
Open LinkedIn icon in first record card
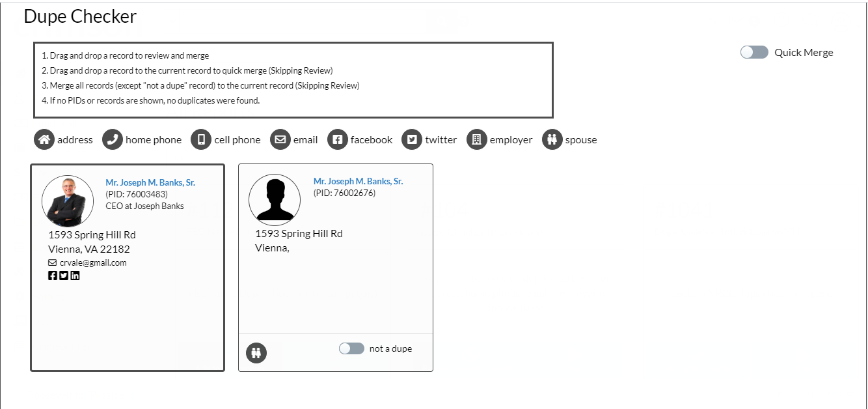click(75, 275)
